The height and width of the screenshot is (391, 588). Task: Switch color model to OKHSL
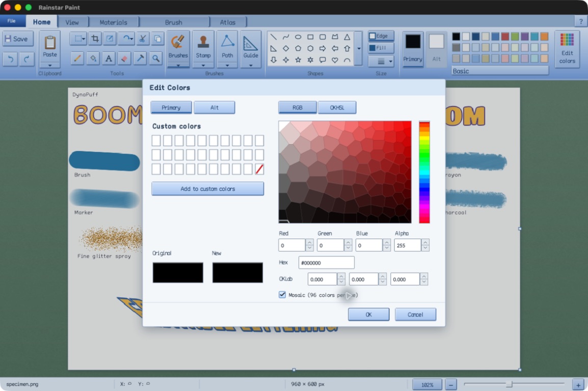tap(337, 107)
